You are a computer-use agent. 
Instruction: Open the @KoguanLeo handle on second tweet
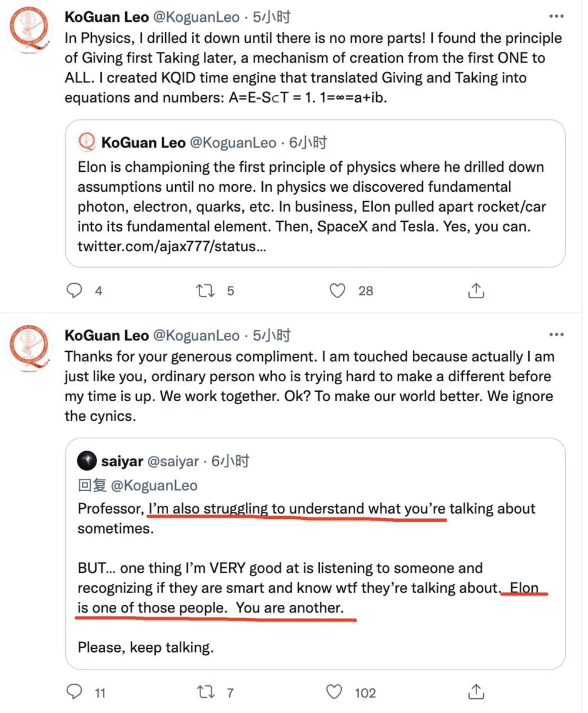pyautogui.click(x=196, y=335)
